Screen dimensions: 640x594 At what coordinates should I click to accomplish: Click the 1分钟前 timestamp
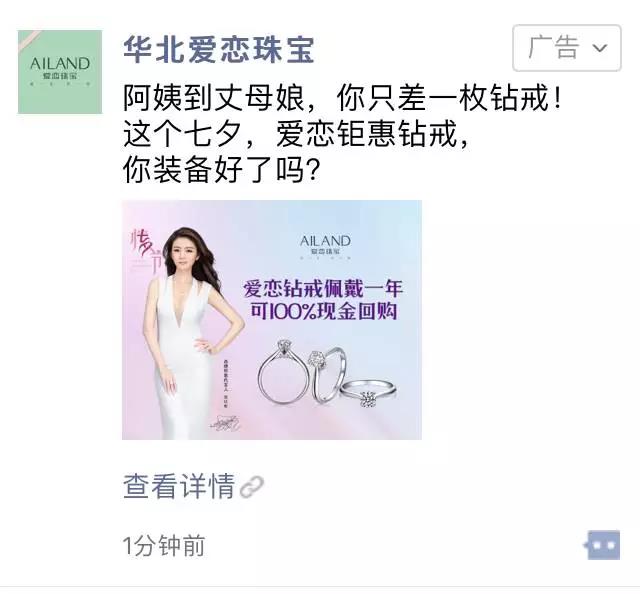164,546
